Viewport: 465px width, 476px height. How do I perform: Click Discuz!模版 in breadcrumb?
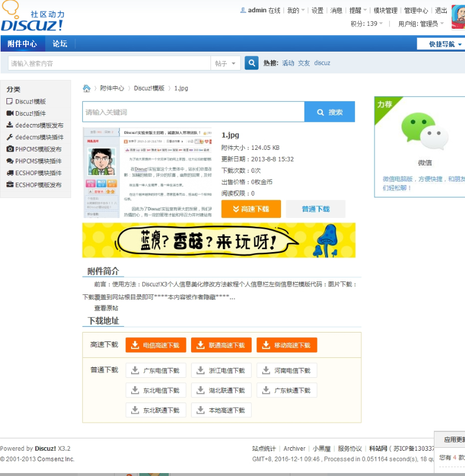coord(149,88)
